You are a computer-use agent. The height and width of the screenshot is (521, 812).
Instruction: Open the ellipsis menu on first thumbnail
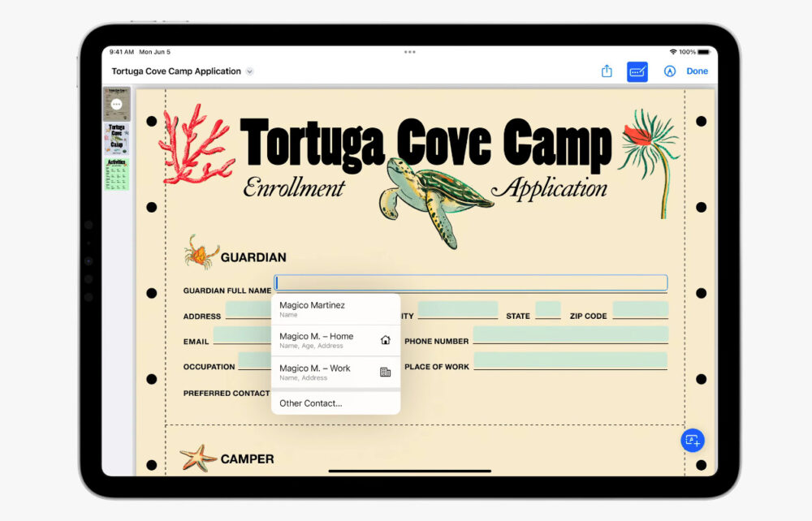point(117,104)
